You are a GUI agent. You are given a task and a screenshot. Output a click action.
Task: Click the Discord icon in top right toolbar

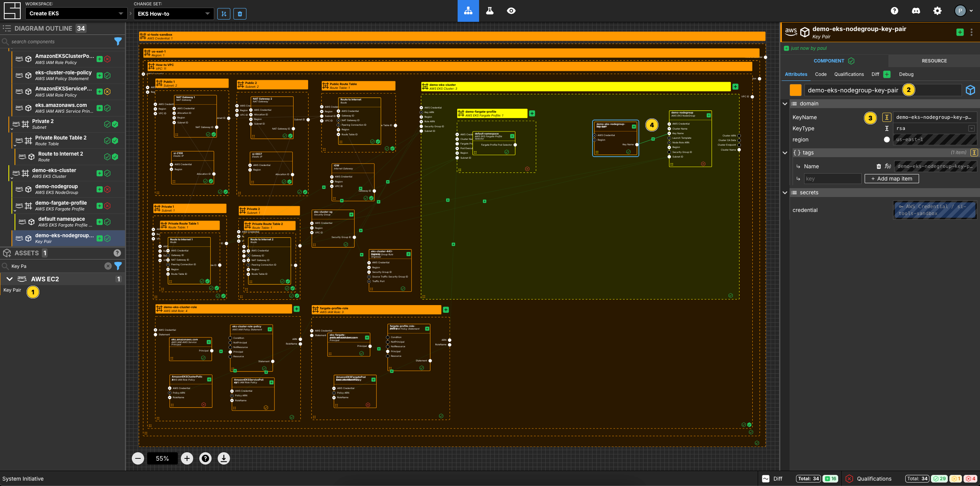914,10
